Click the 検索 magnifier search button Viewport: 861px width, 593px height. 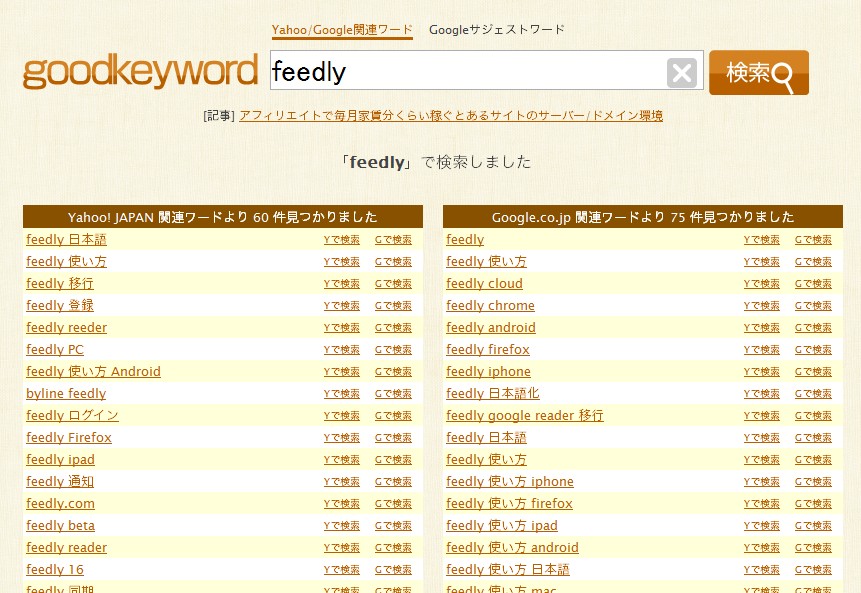pyautogui.click(x=759, y=72)
